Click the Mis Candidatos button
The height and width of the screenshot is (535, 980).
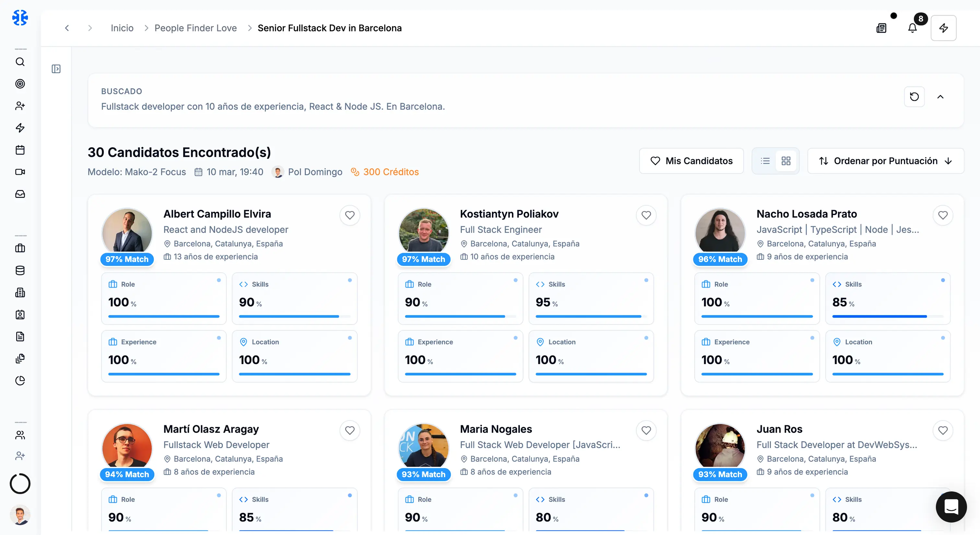coord(691,161)
